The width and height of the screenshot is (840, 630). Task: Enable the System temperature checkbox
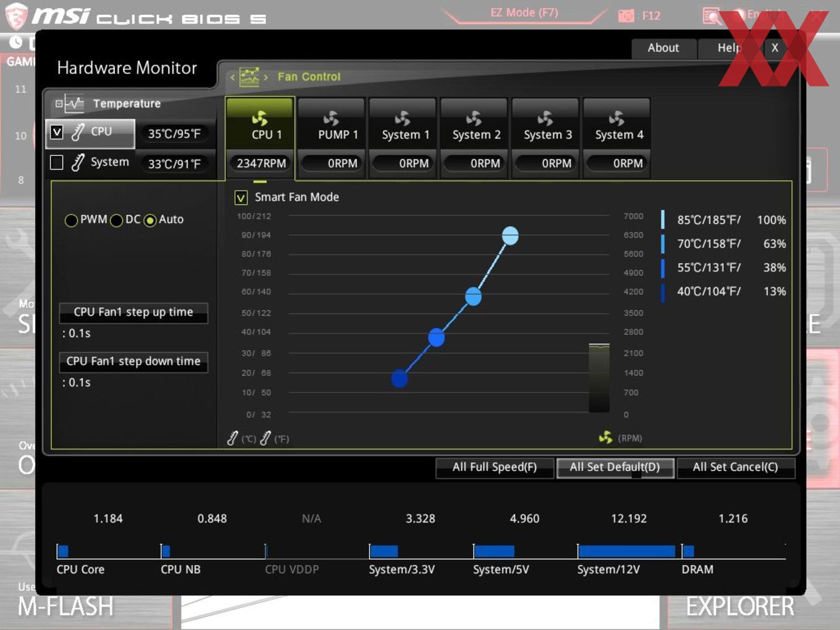click(x=57, y=162)
